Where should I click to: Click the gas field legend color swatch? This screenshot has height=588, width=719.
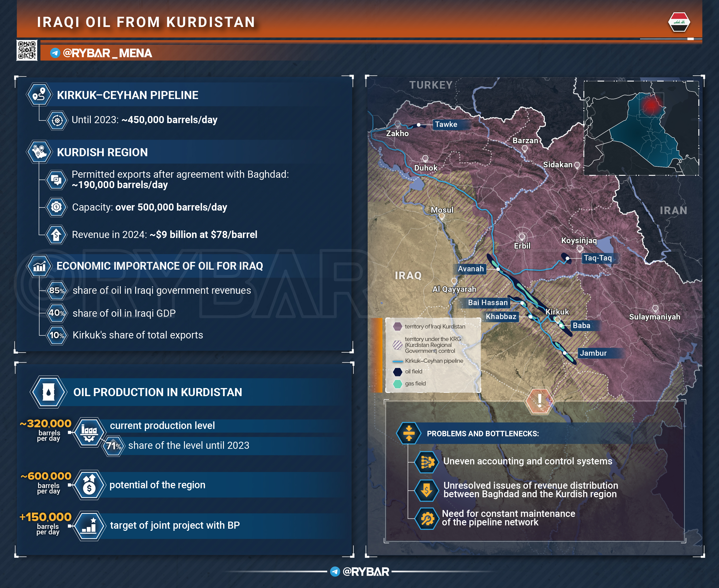pyautogui.click(x=397, y=384)
